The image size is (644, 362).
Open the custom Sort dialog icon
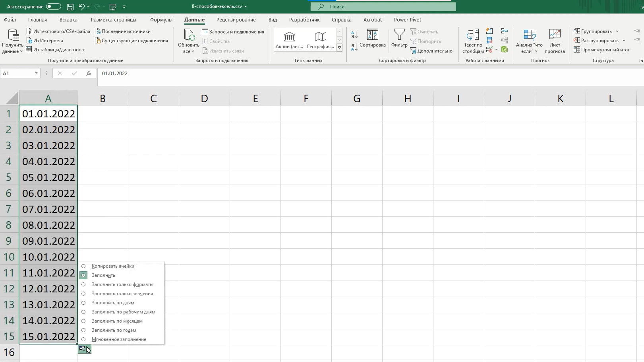coord(372,35)
